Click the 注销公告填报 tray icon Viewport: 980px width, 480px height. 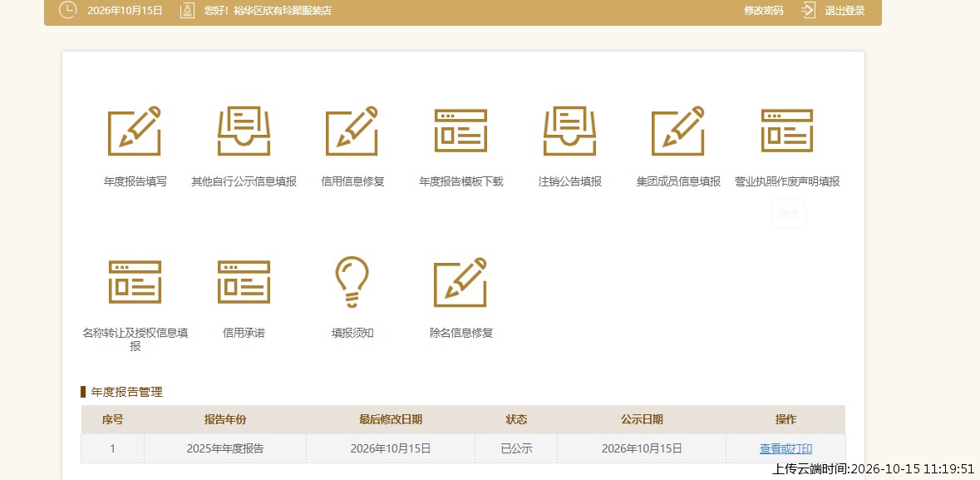pos(570,131)
